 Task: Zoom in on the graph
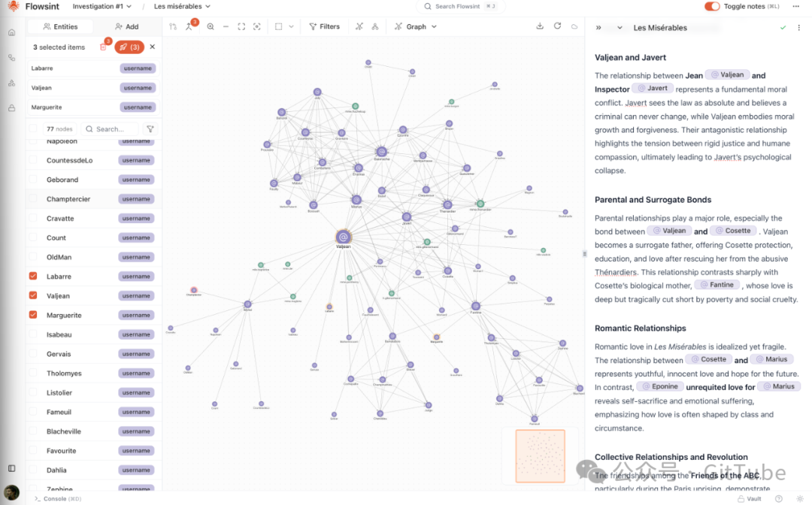pos(211,26)
